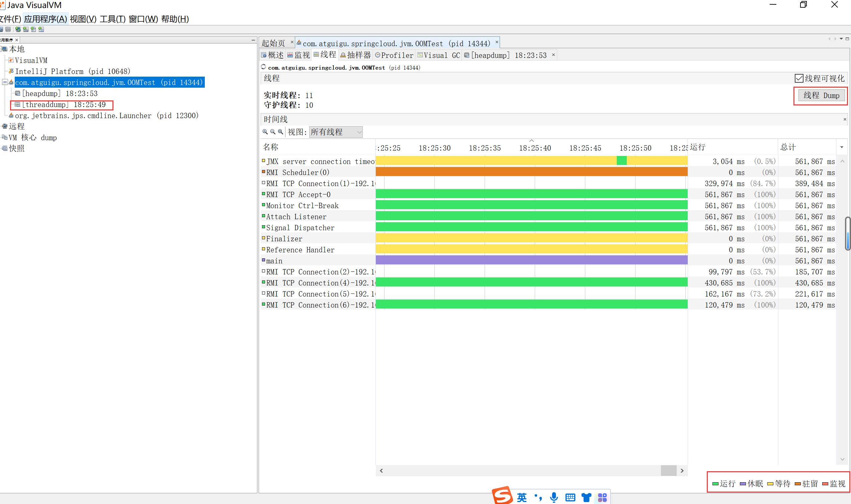Click the Sogou toolbox grid icon
851x504 pixels.
[x=602, y=498]
